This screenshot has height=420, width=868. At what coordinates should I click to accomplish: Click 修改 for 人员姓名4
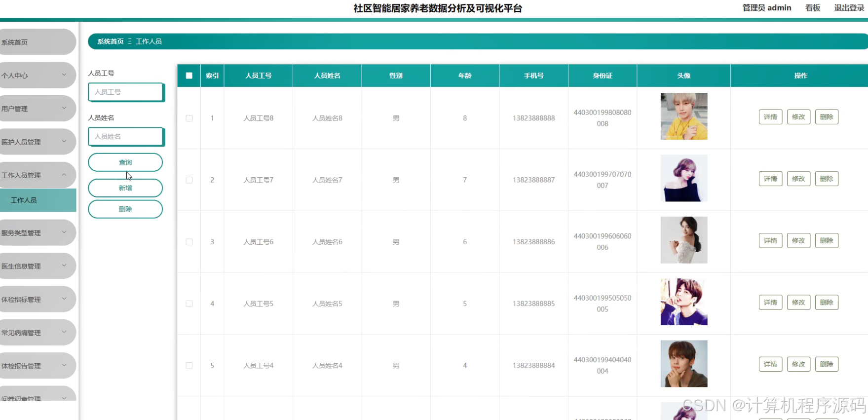(x=798, y=364)
